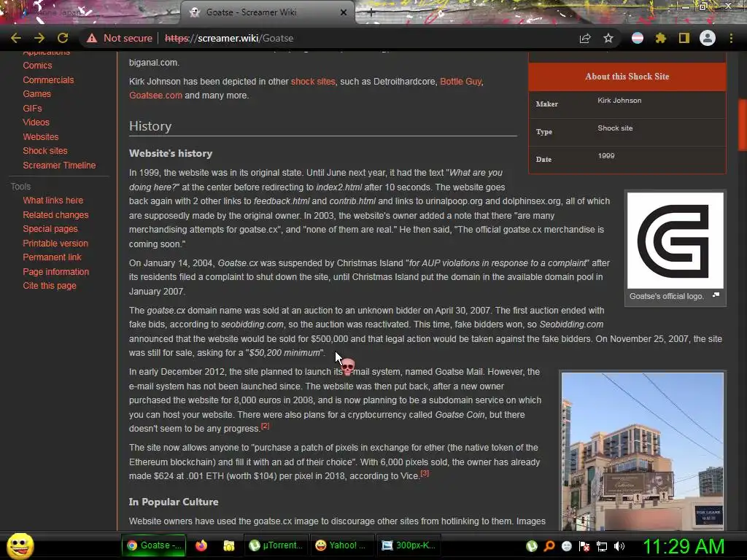Image resolution: width=747 pixels, height=560 pixels.
Task: Open the building photo thumbnail
Action: [643, 451]
